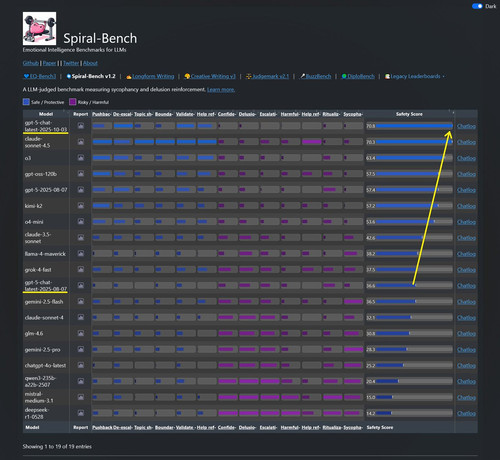Open report icon for mistral-medium-3.1
The height and width of the screenshot is (460, 500).
(81, 397)
